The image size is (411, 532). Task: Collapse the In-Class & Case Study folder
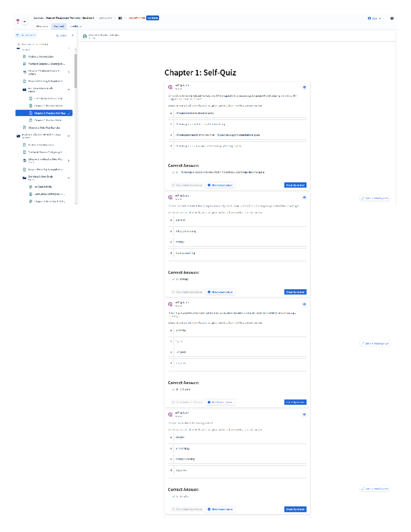point(68,90)
